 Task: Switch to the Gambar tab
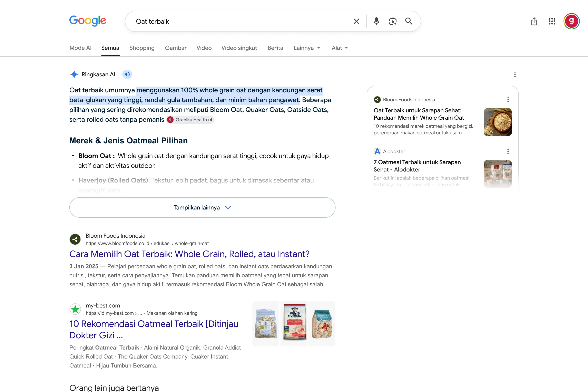176,48
